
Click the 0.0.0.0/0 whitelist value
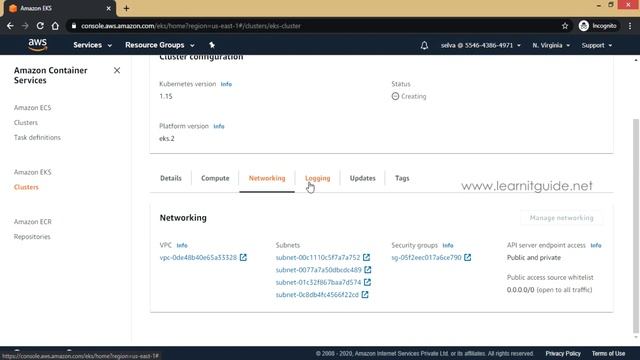[x=520, y=290]
